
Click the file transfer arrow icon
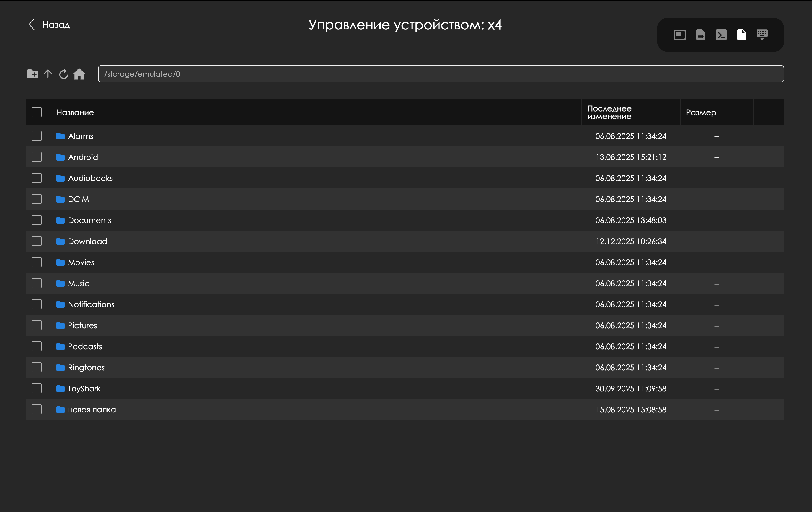pyautogui.click(x=700, y=35)
